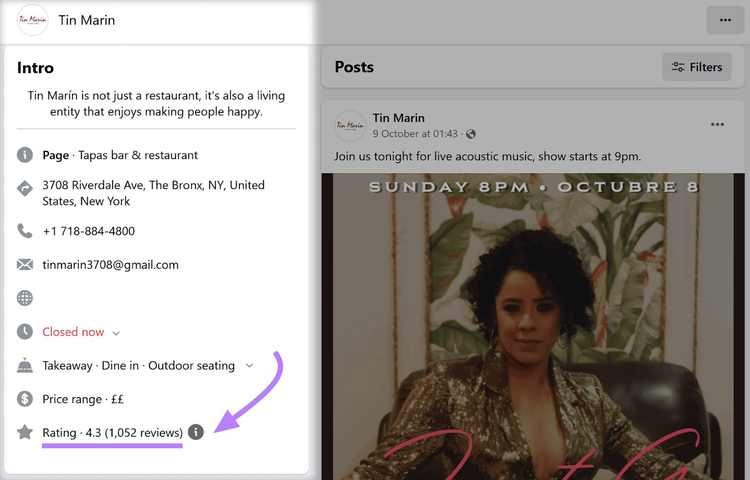
Task: Click the Rating 4.3 reviews link
Action: click(112, 433)
